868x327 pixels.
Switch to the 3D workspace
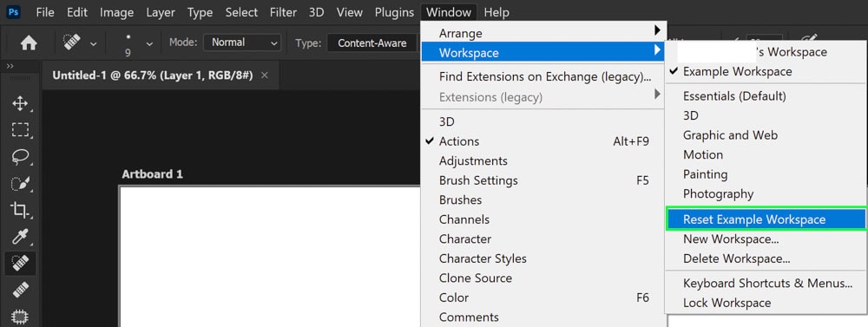tap(766, 115)
